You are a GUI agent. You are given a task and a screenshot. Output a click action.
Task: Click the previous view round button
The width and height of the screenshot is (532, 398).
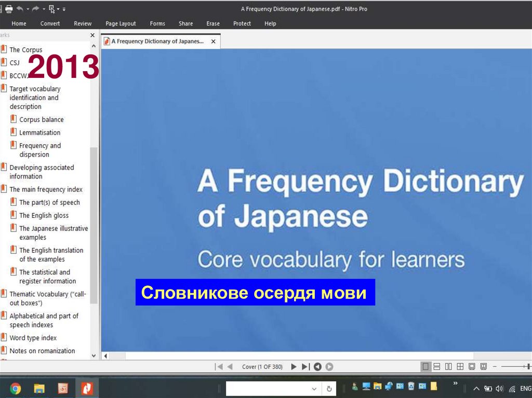[x=317, y=367]
